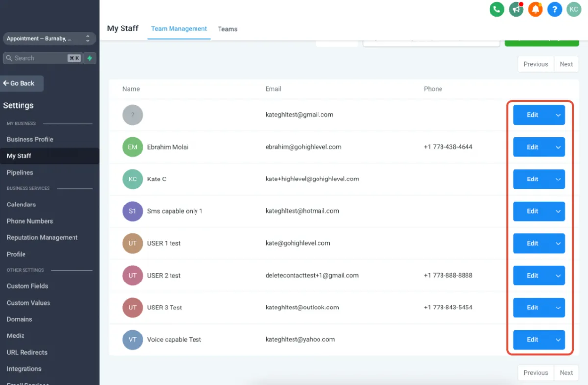Open Business Profile settings
This screenshot has height=385, width=588.
pos(30,139)
